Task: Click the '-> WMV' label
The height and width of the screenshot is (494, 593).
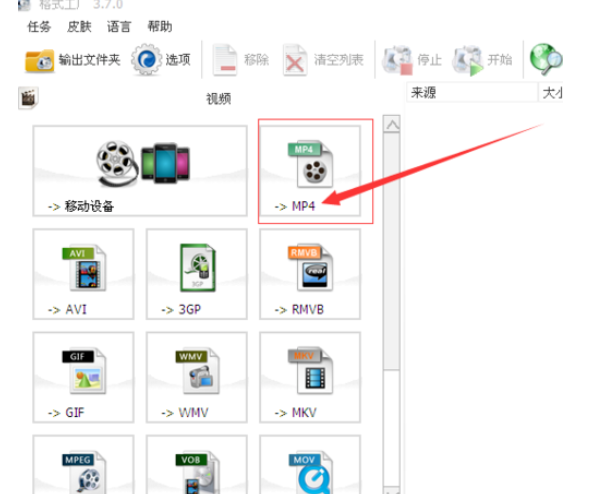Action: tap(185, 413)
